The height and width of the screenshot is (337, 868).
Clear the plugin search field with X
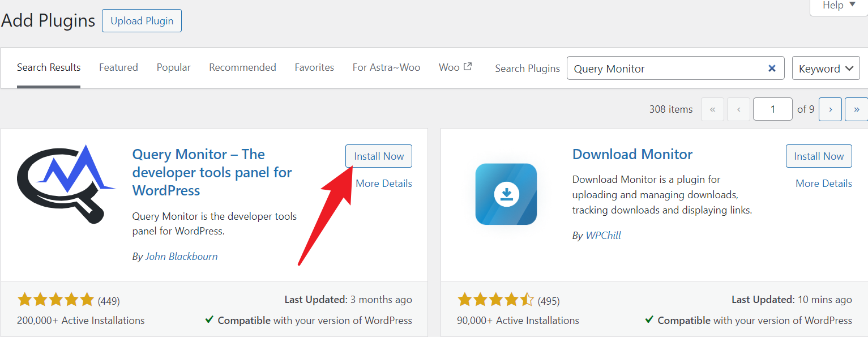coord(772,69)
